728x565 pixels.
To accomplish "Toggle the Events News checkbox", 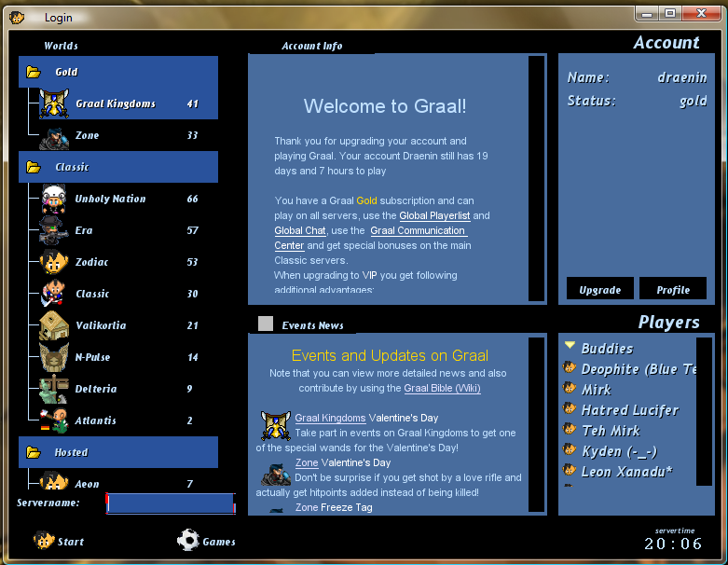I will pyautogui.click(x=265, y=324).
